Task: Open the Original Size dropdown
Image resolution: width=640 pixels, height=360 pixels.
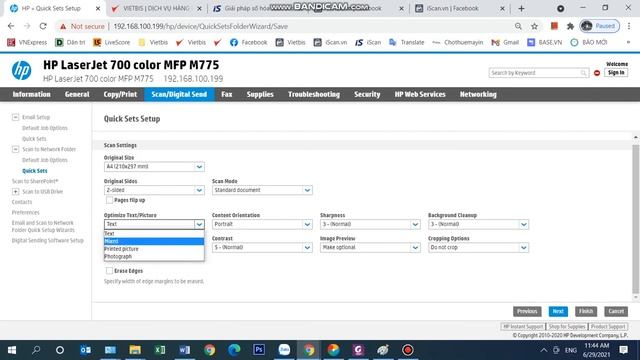Action: [x=154, y=167]
